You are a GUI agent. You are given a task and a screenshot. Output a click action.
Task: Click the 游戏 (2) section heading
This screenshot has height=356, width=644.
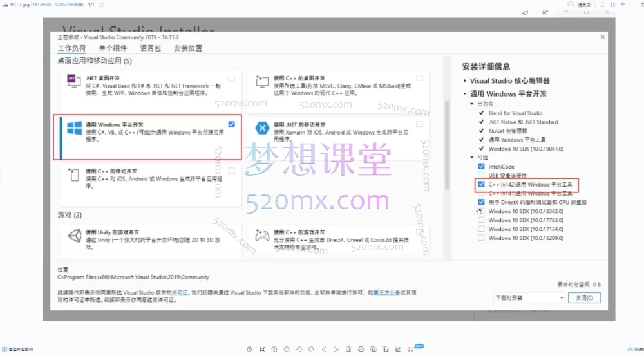point(70,215)
